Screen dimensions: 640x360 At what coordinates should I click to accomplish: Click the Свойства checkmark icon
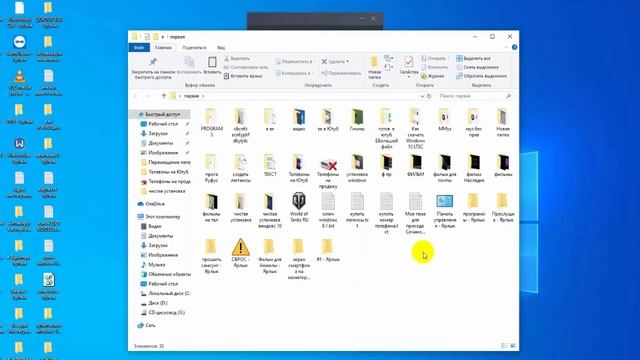pyautogui.click(x=409, y=62)
